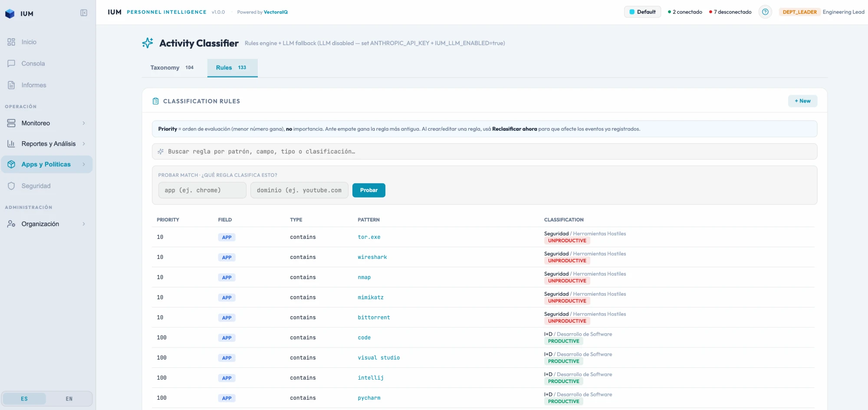Click the Apps y Políticas box icon

(11, 164)
